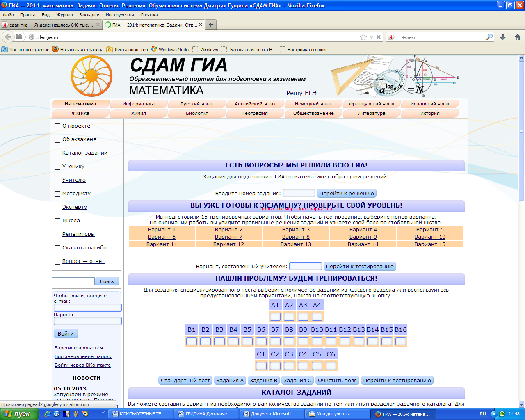Open 'Настройка ссылок' bookmark
Image resolution: width=525 pixels, height=420 pixels.
[303, 50]
